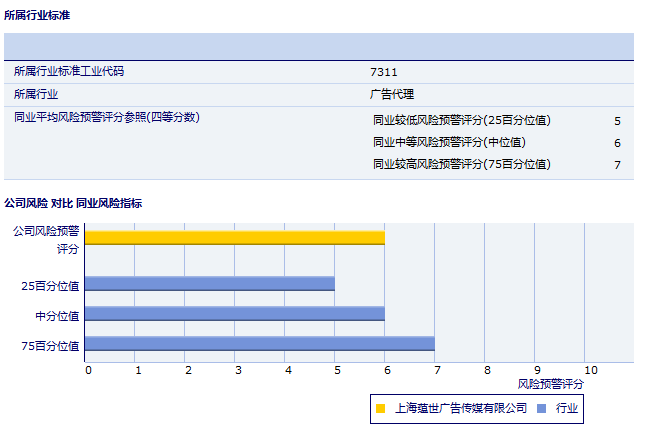Click the yellow legend swatch for 上海蕴世广告传媒有限公司

pyautogui.click(x=380, y=408)
